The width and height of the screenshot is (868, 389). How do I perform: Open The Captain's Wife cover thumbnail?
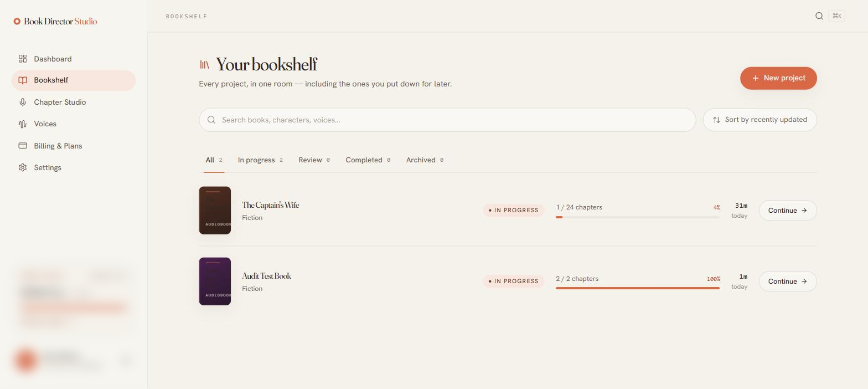click(x=215, y=211)
